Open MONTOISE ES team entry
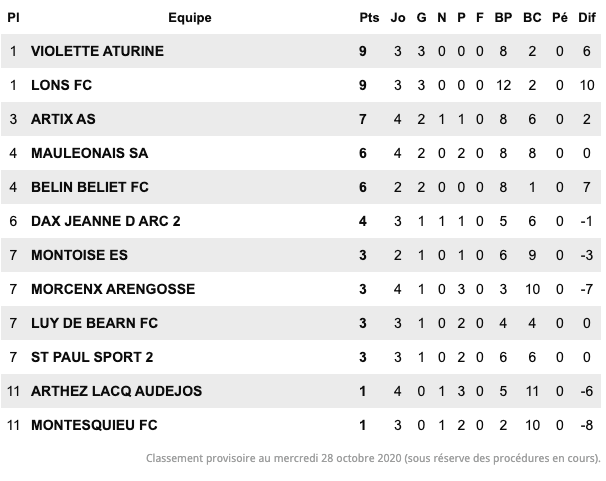 point(79,255)
